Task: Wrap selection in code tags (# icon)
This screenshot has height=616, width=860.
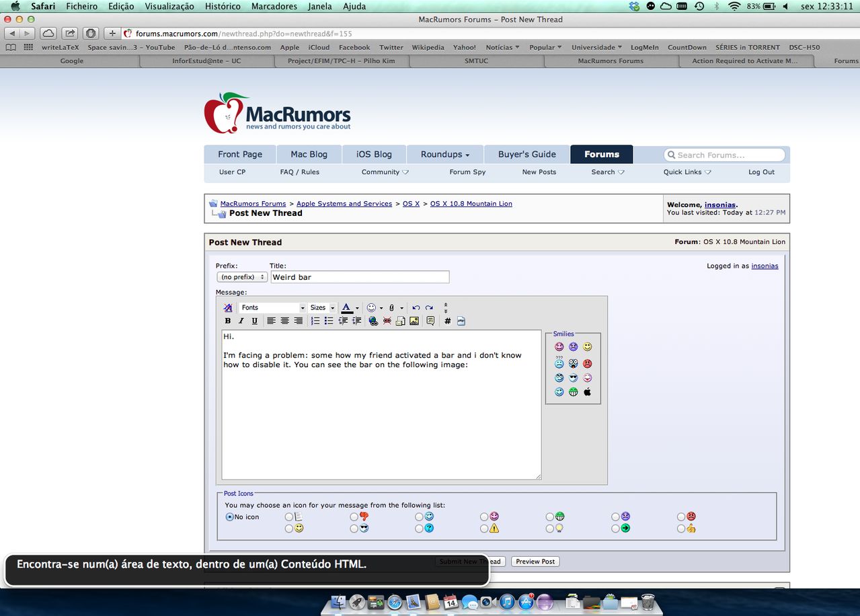Action: (x=447, y=321)
